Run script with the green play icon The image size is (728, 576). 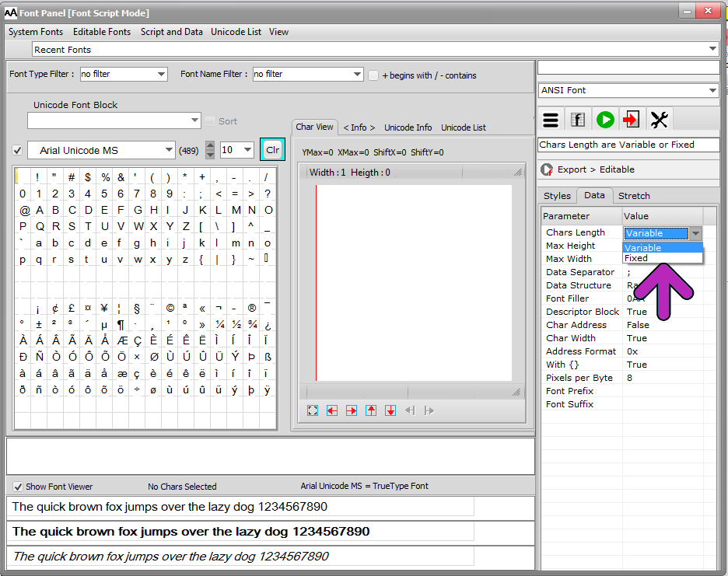click(605, 120)
